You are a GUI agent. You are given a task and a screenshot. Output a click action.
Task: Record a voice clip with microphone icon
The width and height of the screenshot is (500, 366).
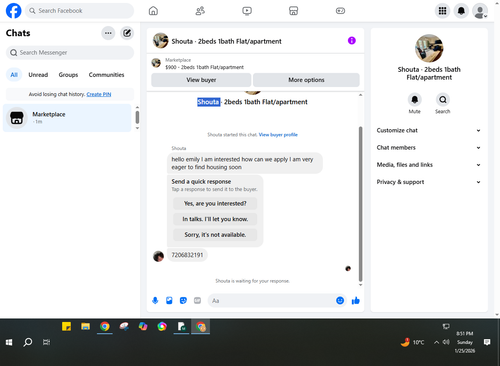[155, 301]
